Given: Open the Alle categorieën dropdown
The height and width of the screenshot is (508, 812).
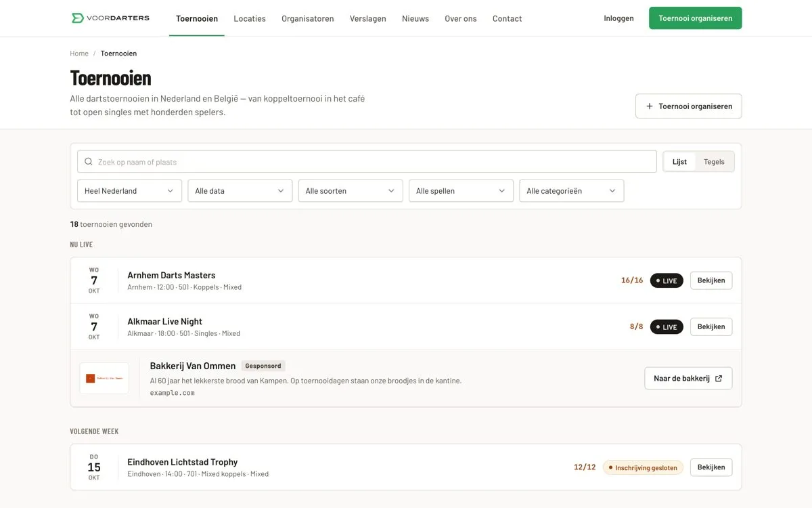Looking at the screenshot, I should tap(572, 191).
